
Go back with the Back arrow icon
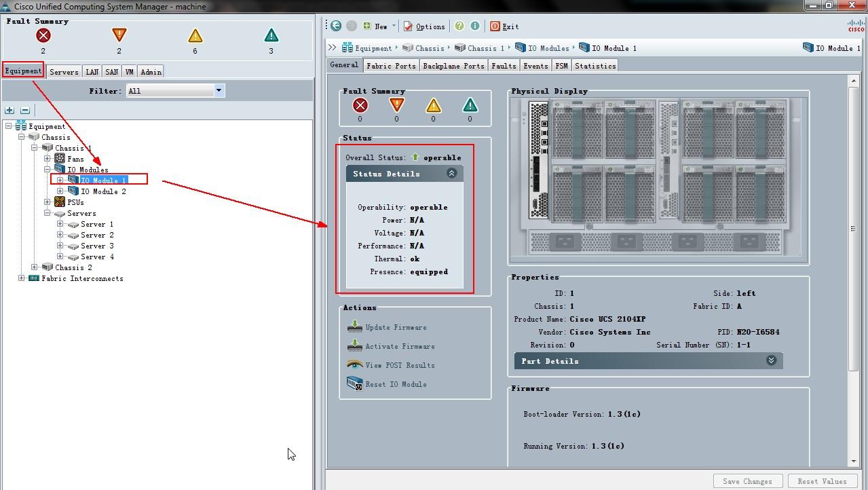[336, 26]
